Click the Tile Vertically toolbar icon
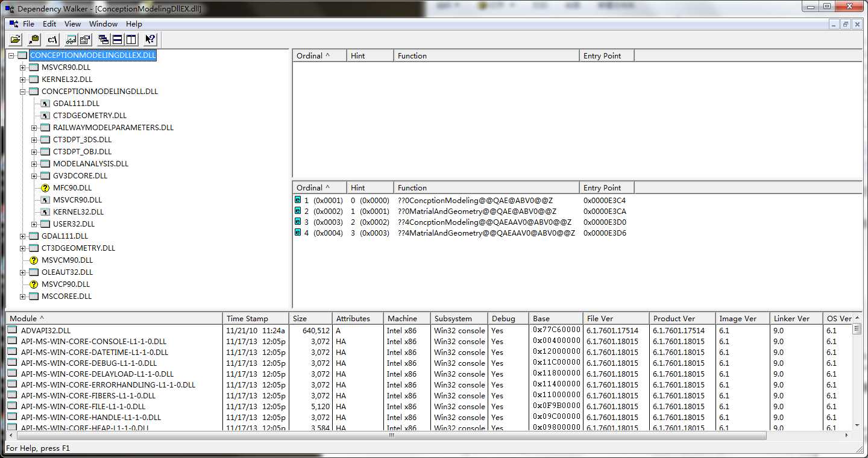 pyautogui.click(x=131, y=40)
